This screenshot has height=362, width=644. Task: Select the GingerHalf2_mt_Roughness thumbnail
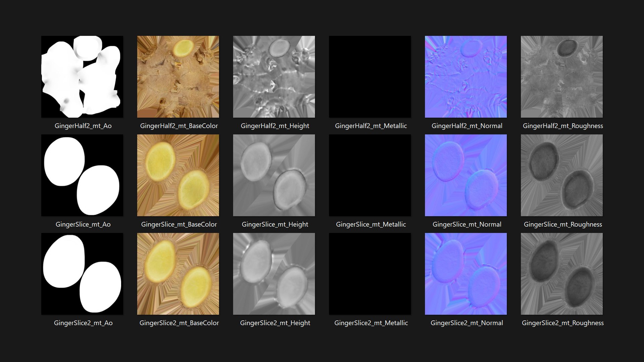coord(562,77)
